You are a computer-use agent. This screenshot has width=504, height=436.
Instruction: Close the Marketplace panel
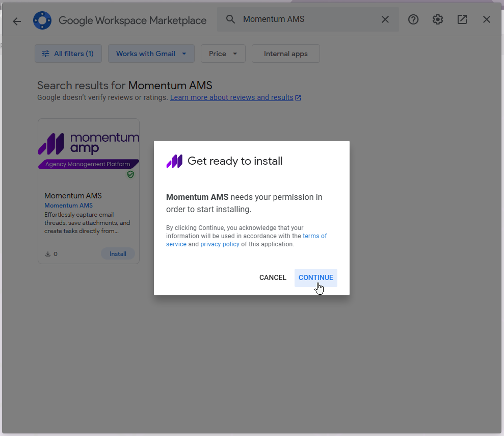(x=486, y=19)
